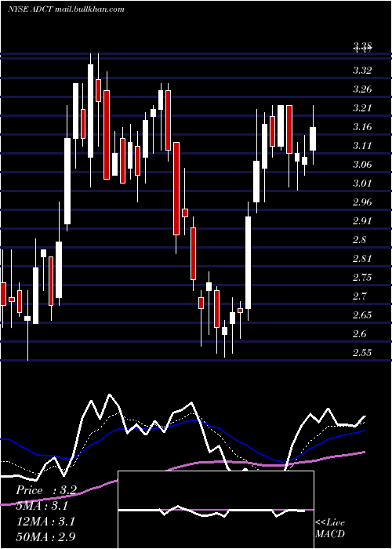This screenshot has height=549, width=392.
Task: Click the 3.32 price axis label
Action: coord(362,71)
